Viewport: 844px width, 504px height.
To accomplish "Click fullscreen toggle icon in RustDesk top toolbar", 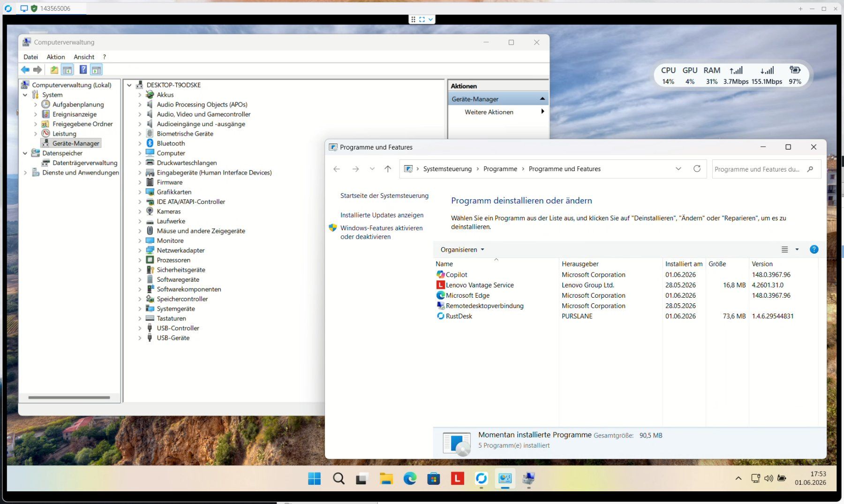I will tap(422, 19).
